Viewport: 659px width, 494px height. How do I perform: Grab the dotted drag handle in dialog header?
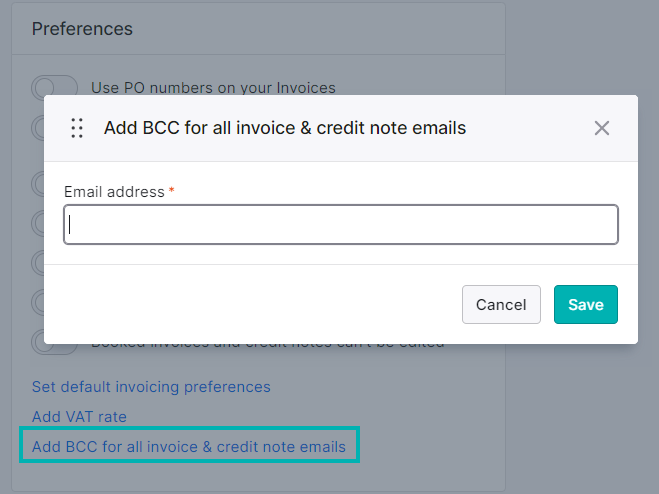point(77,128)
